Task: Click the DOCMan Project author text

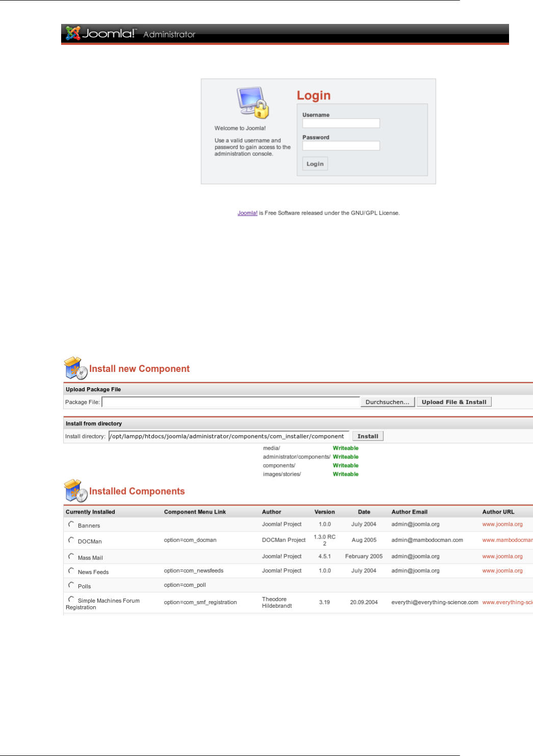Action: point(284,540)
